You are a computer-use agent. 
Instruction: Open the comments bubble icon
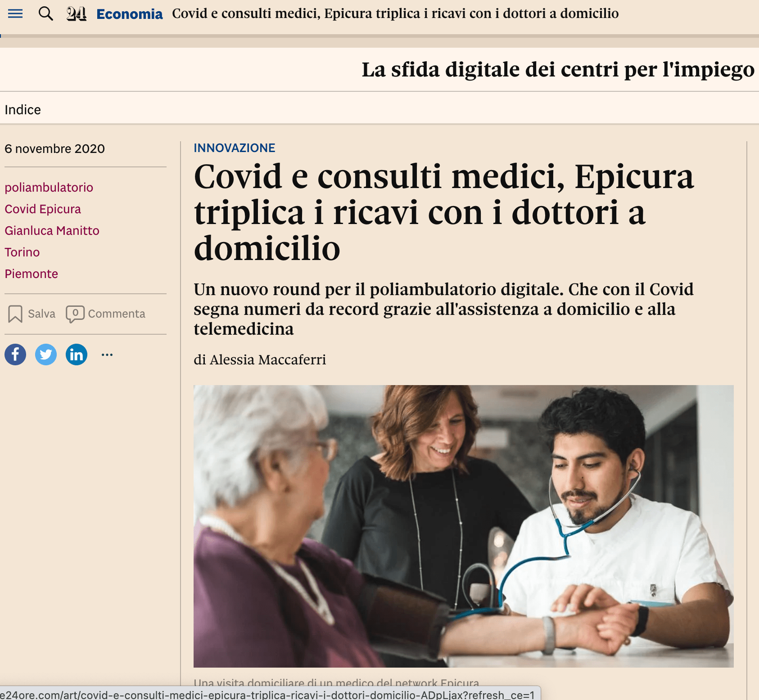(x=75, y=314)
